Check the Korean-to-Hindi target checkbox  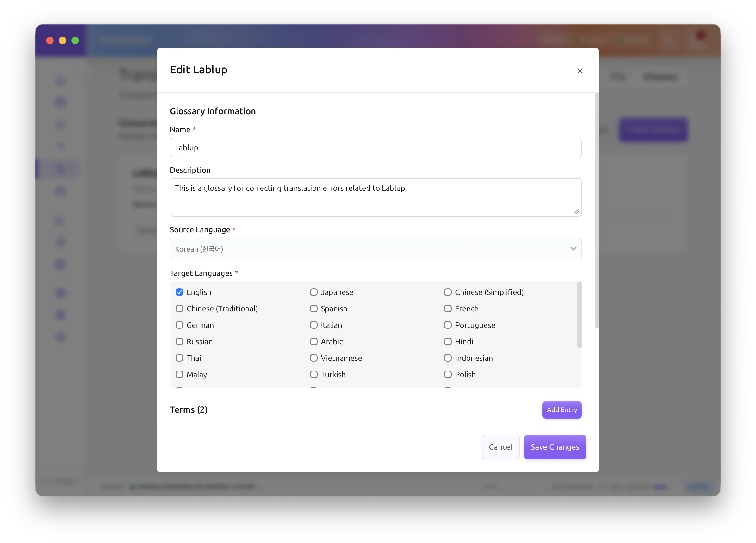[x=448, y=341]
